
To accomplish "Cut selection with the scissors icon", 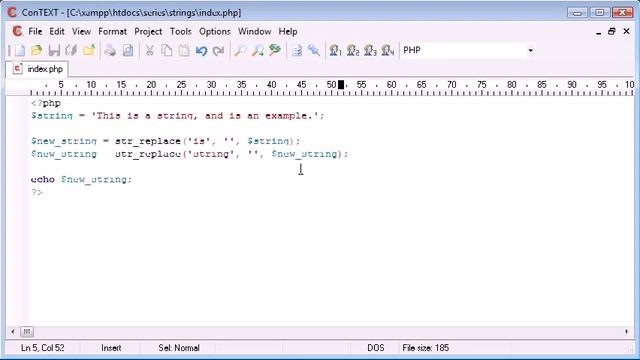I will 149,51.
